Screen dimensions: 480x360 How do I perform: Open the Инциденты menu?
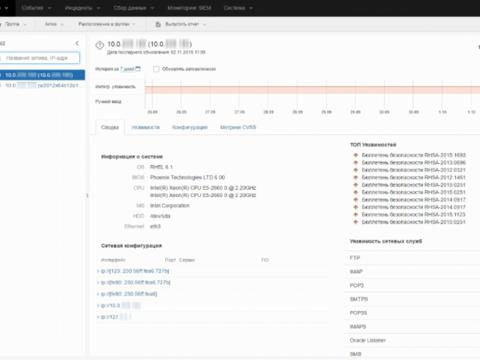tap(82, 8)
